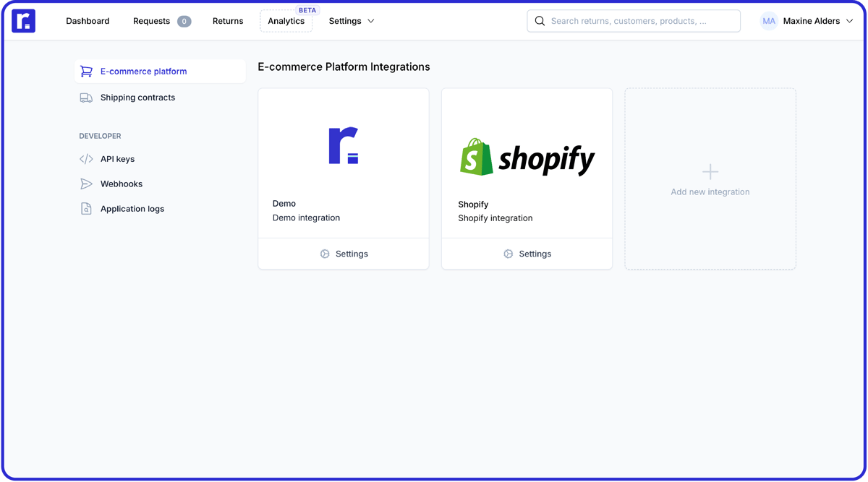The height and width of the screenshot is (482, 868).
Task: Click Add new integration card
Action: [710, 179]
